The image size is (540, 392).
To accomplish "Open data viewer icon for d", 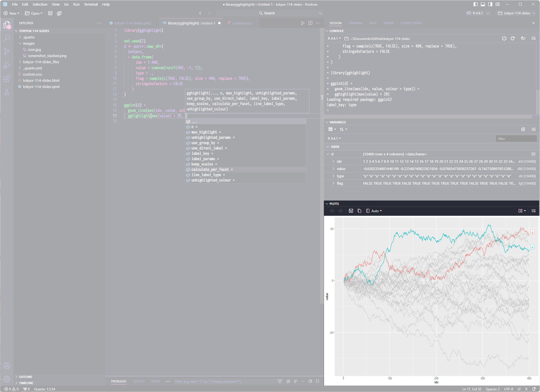I will pyautogui.click(x=533, y=154).
